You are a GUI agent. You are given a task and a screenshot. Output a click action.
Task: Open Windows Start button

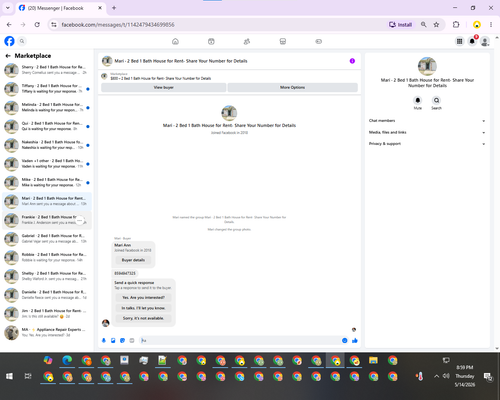(9, 376)
